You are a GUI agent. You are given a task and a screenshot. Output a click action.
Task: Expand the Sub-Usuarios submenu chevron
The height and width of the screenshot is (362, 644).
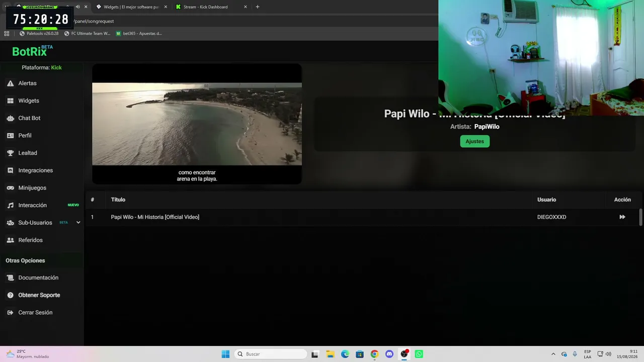point(78,223)
